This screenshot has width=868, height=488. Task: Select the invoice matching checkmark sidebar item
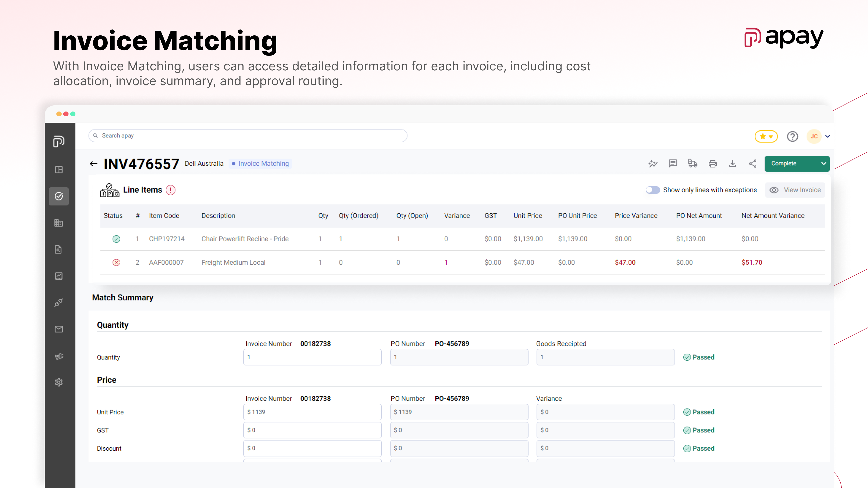tap(59, 196)
